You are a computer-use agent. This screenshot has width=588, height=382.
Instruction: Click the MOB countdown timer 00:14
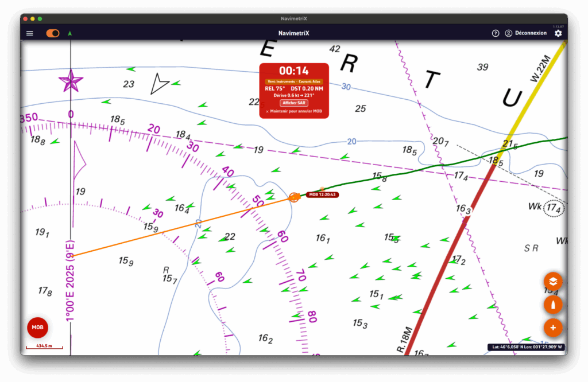[294, 71]
